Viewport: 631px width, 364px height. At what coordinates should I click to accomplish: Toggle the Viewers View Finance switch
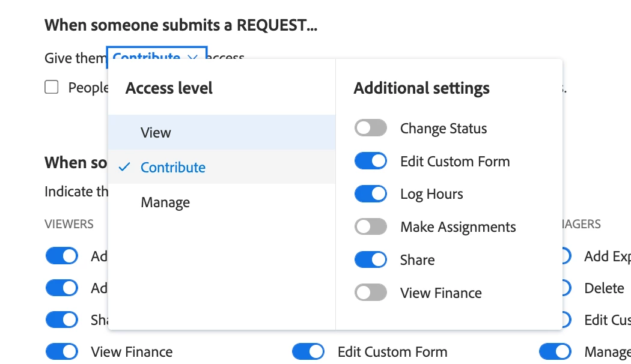tap(62, 351)
